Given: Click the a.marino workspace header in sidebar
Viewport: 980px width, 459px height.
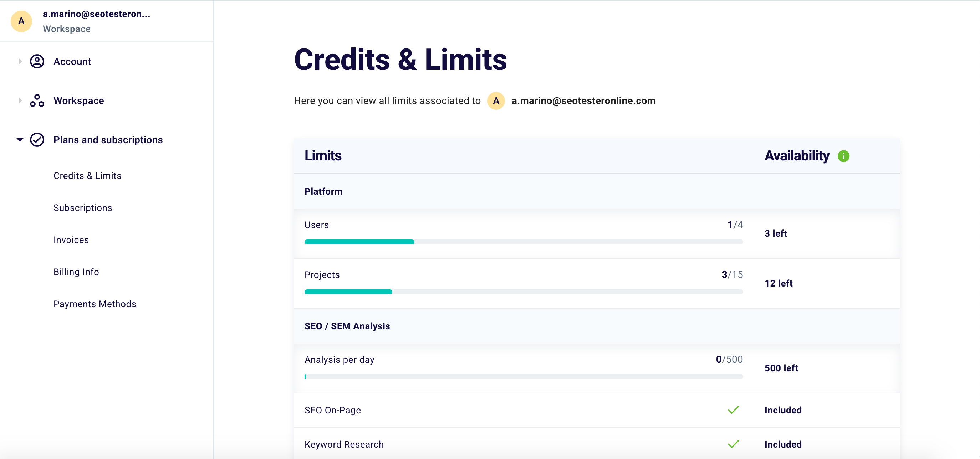Looking at the screenshot, I should (x=96, y=21).
